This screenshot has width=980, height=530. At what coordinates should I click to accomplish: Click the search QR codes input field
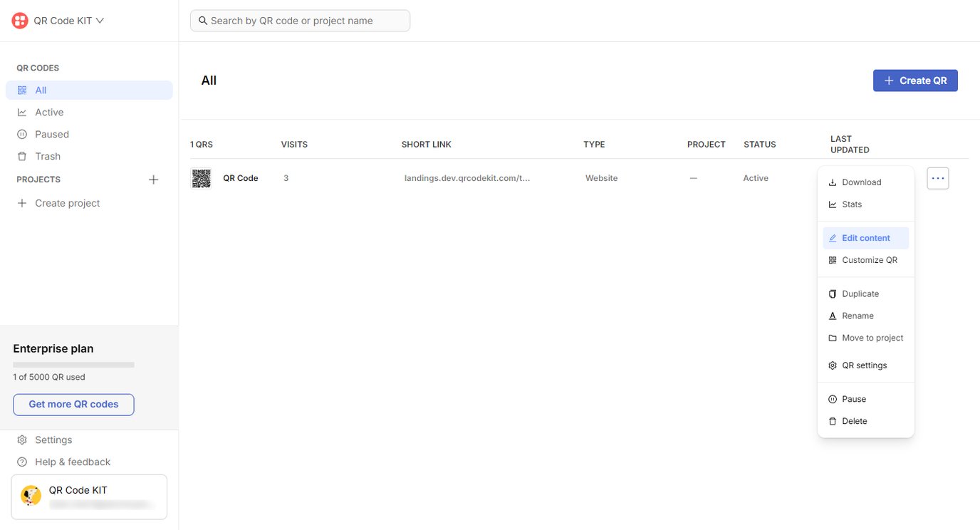[x=299, y=20]
